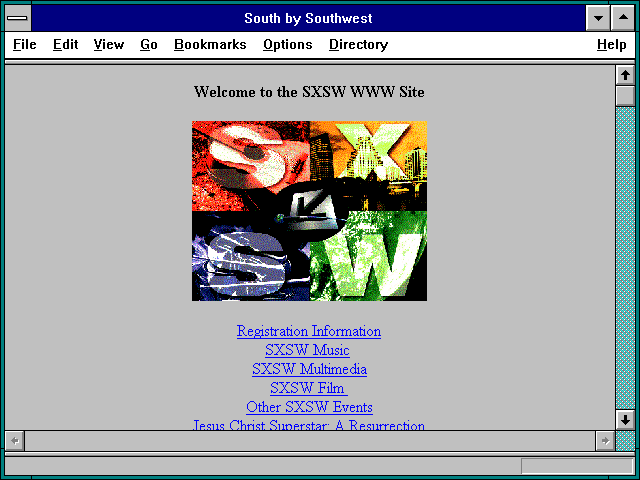
Task: Click the horizontal scrollbar right arrow
Action: coord(605,441)
